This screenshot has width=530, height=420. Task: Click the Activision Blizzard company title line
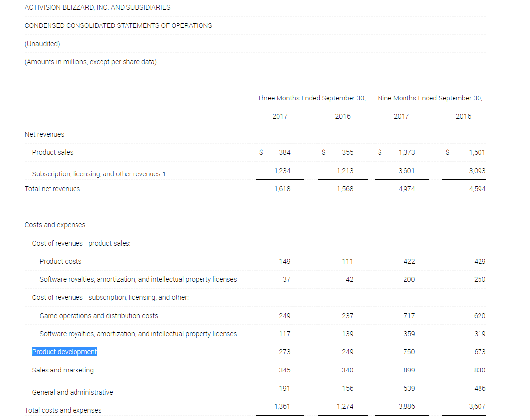coord(98,7)
